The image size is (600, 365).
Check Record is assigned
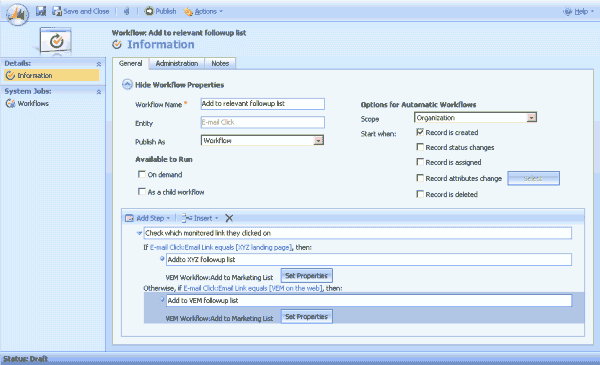pos(420,162)
